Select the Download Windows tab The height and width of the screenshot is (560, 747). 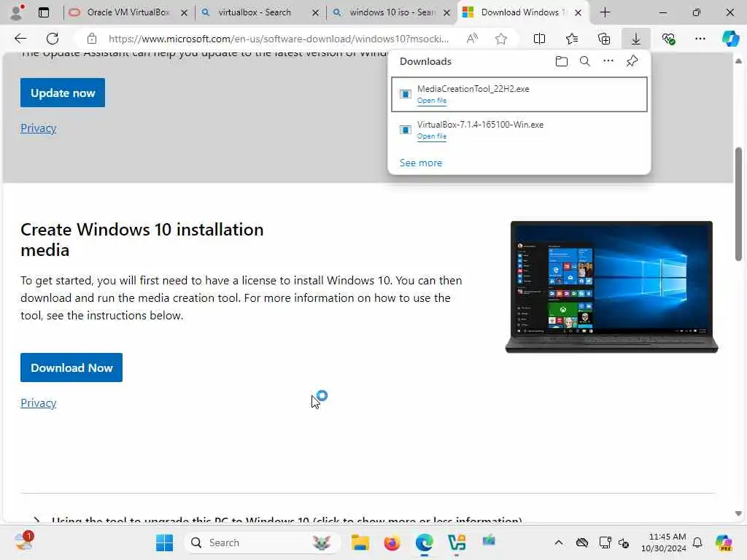[522, 12]
